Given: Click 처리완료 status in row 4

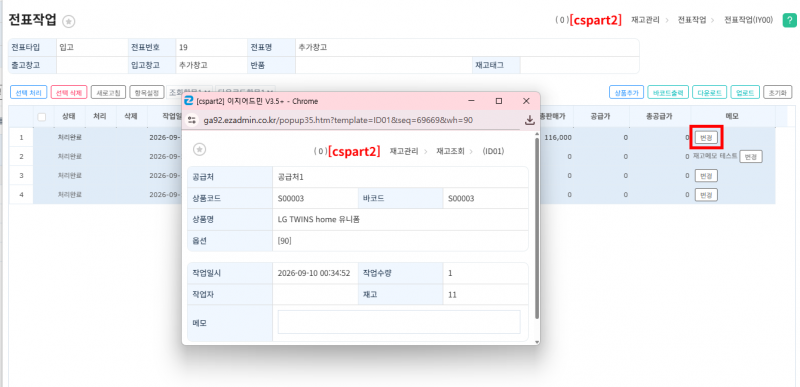Looking at the screenshot, I should click(x=69, y=194).
